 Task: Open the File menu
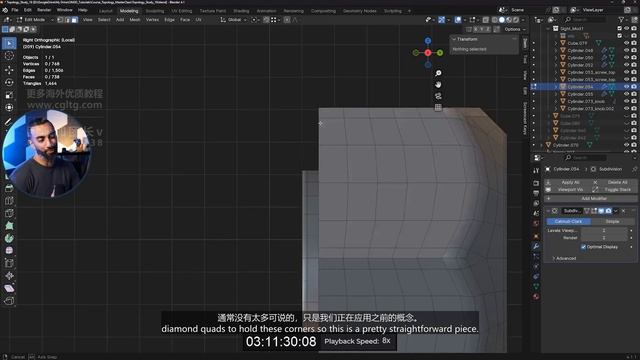tap(15, 10)
